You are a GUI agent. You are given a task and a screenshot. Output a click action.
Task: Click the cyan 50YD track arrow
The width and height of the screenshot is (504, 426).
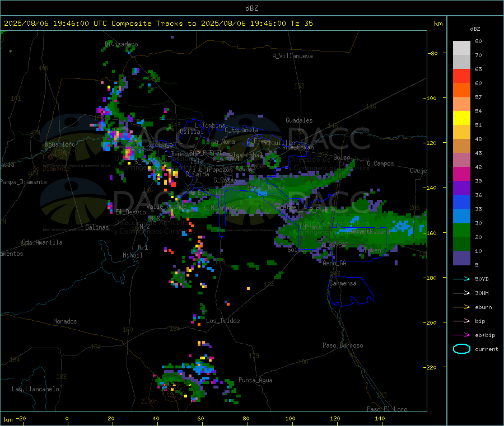pyautogui.click(x=461, y=279)
